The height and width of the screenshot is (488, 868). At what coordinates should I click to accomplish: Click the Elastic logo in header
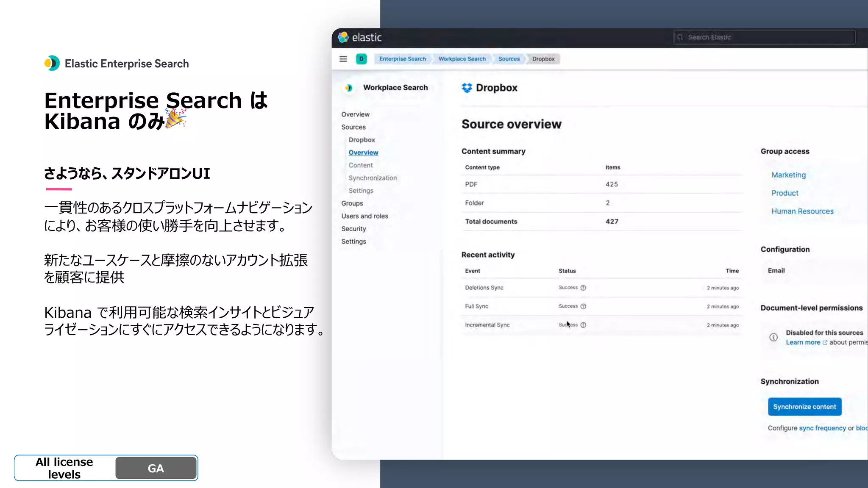[x=360, y=37]
